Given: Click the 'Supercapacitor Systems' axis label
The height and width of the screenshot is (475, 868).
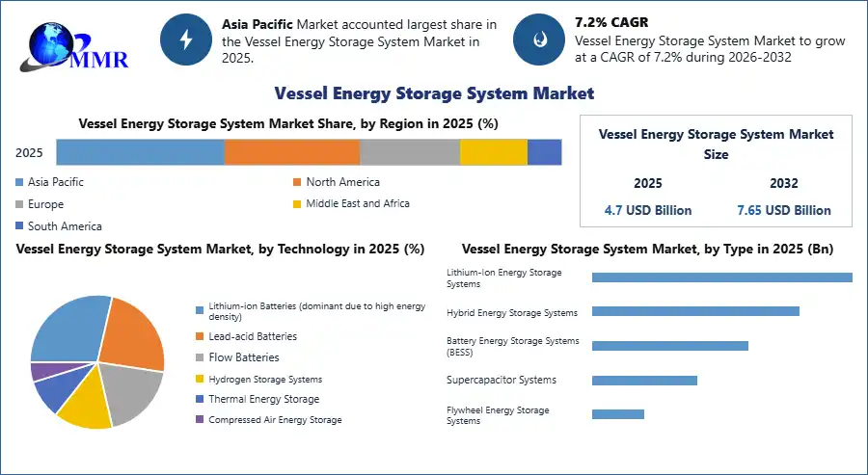Looking at the screenshot, I should click(x=502, y=380).
